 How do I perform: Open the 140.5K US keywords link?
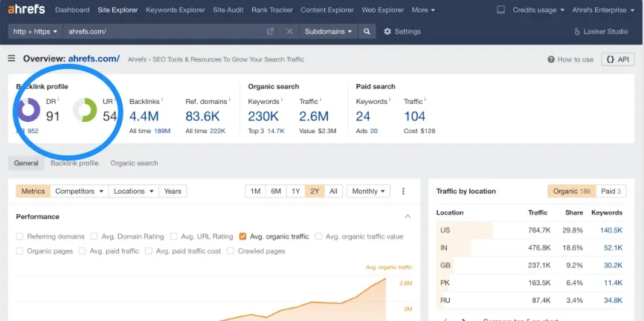(x=611, y=230)
